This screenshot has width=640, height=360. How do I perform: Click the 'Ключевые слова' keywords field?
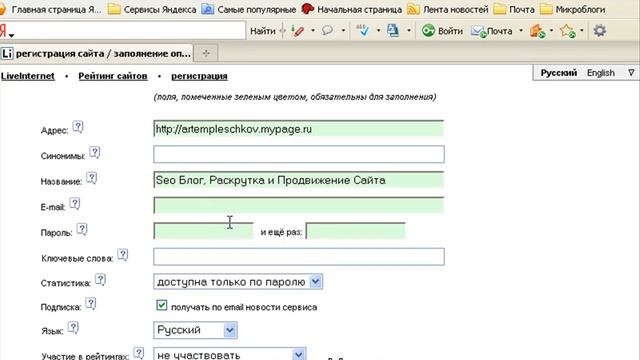pyautogui.click(x=299, y=257)
